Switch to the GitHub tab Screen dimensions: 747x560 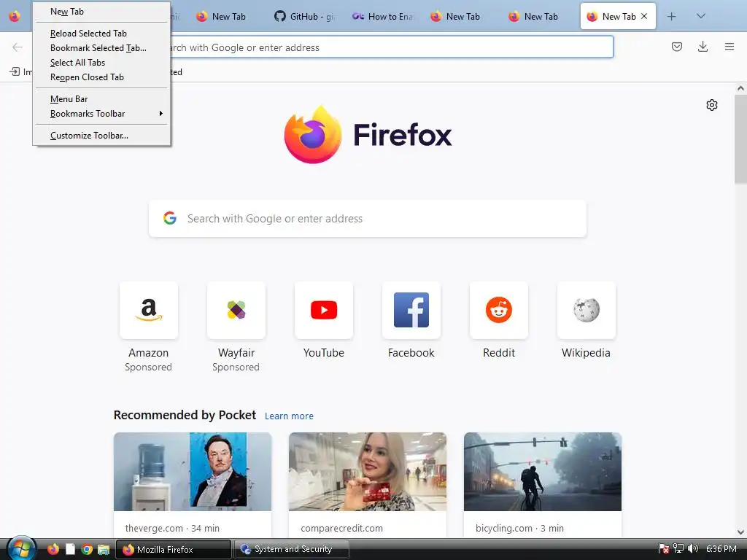pos(305,17)
